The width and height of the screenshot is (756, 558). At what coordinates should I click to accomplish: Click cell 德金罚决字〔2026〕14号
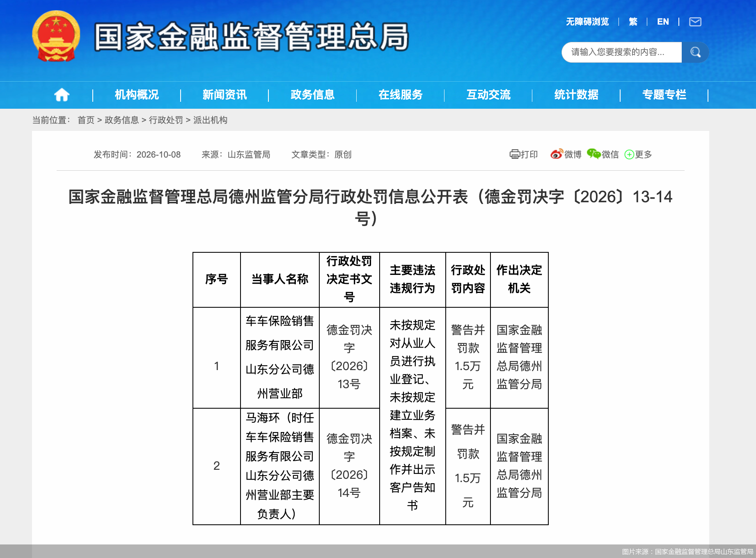coord(349,466)
